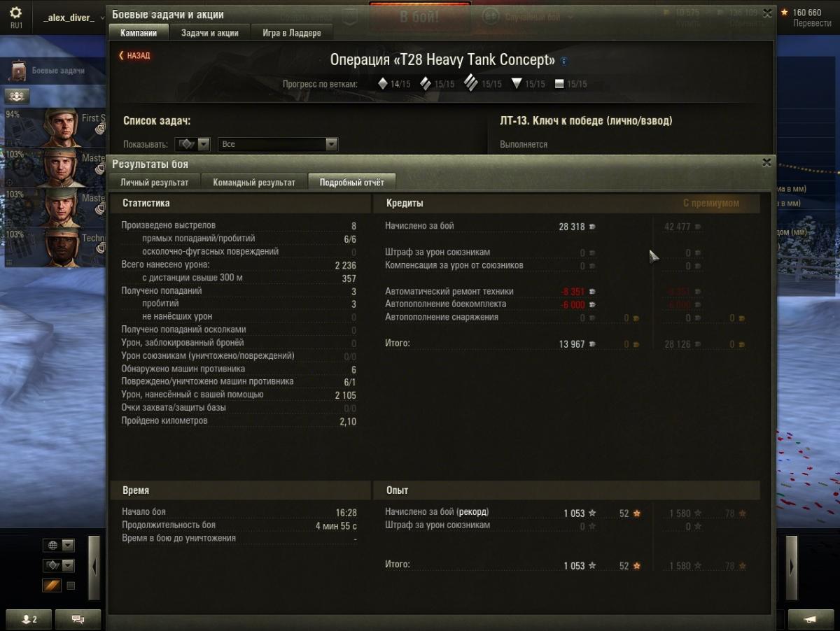Screen dimensions: 840x631
Task: Open the tank type carousel filter dropdown
Action: tap(59, 565)
